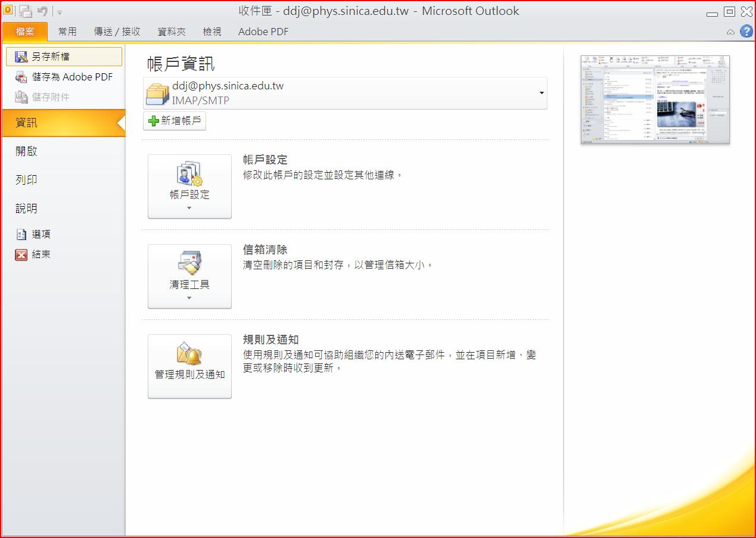Switch to the 常用 ribbon tab
756x538 pixels.
tap(67, 32)
